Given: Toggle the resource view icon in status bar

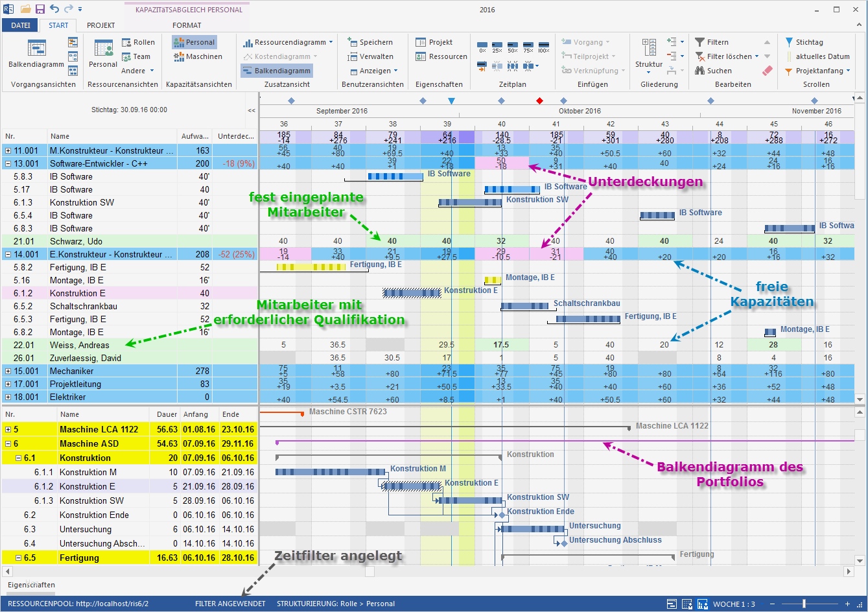Looking at the screenshot, I should 686,604.
